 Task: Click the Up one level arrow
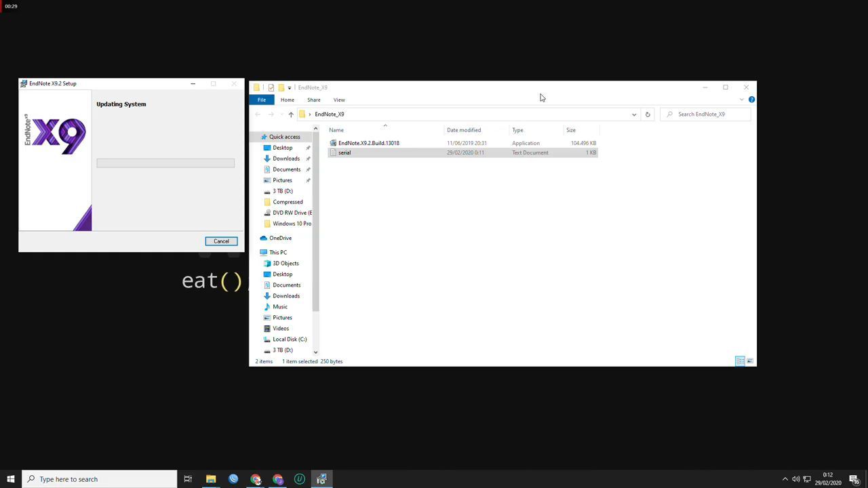click(x=291, y=114)
